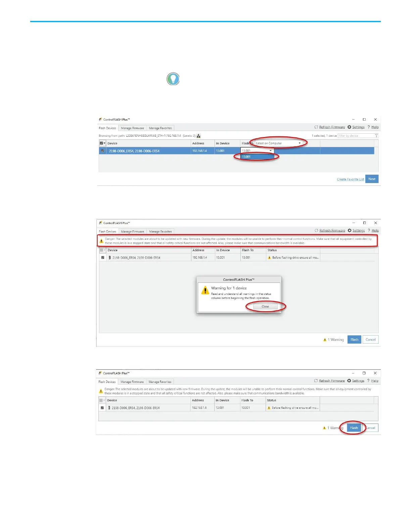
Task: Open Help in the bottom window
Action: [373, 381]
